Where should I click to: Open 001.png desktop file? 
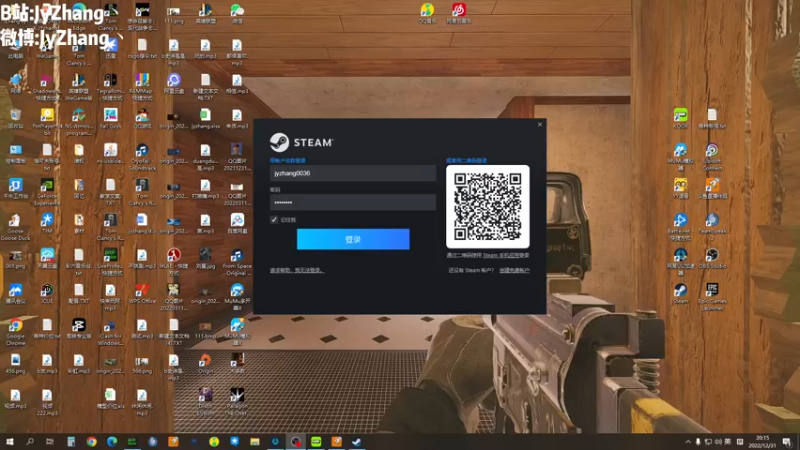click(x=15, y=259)
